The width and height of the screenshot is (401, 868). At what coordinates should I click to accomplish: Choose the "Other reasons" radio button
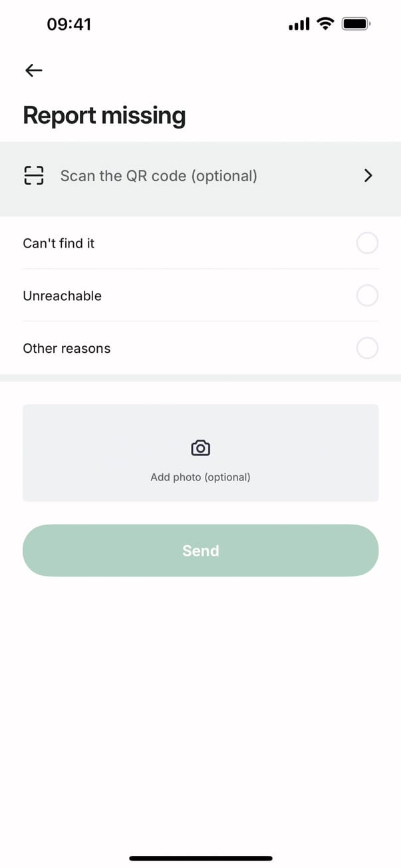(367, 348)
